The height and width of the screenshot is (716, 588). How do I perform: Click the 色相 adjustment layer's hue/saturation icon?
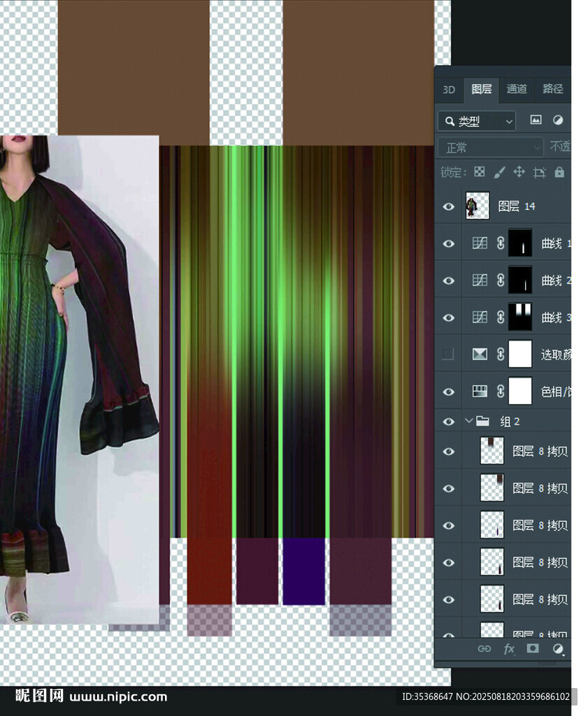[480, 392]
